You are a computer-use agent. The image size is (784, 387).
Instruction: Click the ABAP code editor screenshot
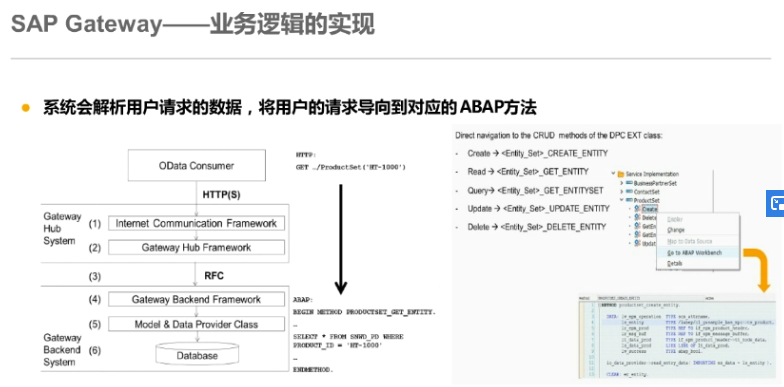point(679,337)
